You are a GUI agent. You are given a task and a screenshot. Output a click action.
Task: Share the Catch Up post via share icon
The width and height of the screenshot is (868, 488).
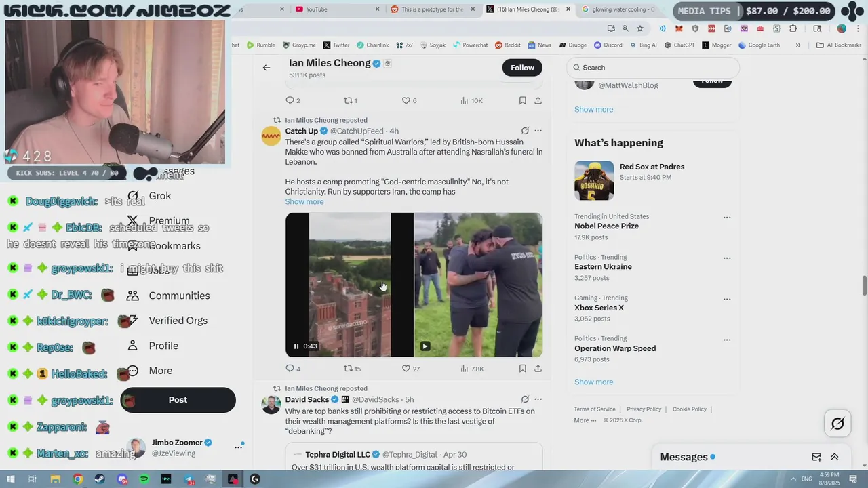pyautogui.click(x=538, y=369)
